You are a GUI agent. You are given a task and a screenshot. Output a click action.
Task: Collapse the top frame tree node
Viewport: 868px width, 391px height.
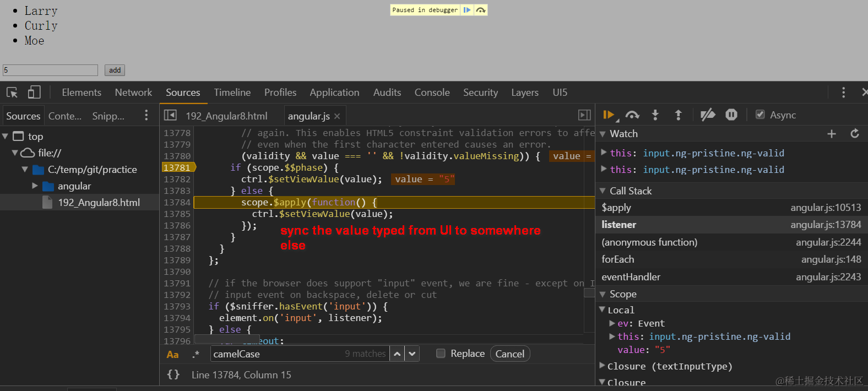pos(5,136)
